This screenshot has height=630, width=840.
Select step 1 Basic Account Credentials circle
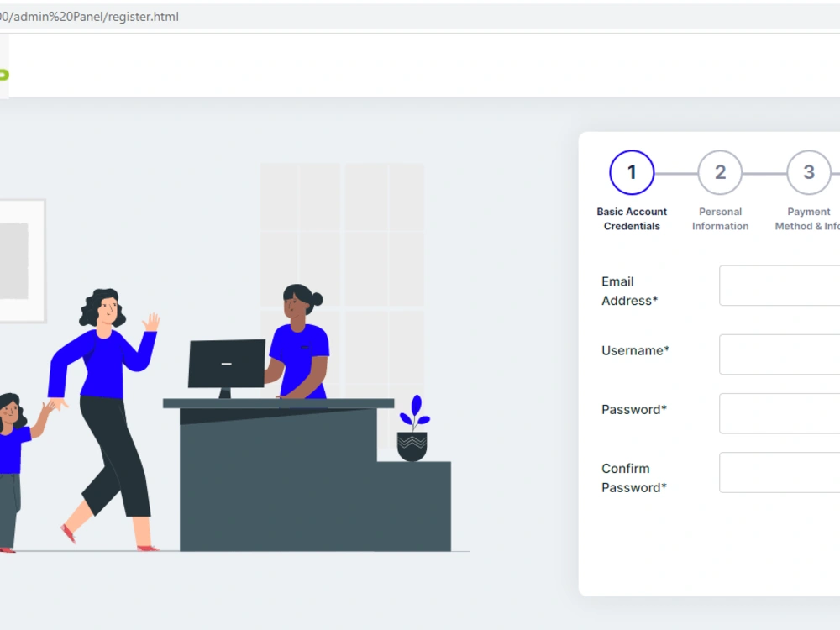[632, 172]
